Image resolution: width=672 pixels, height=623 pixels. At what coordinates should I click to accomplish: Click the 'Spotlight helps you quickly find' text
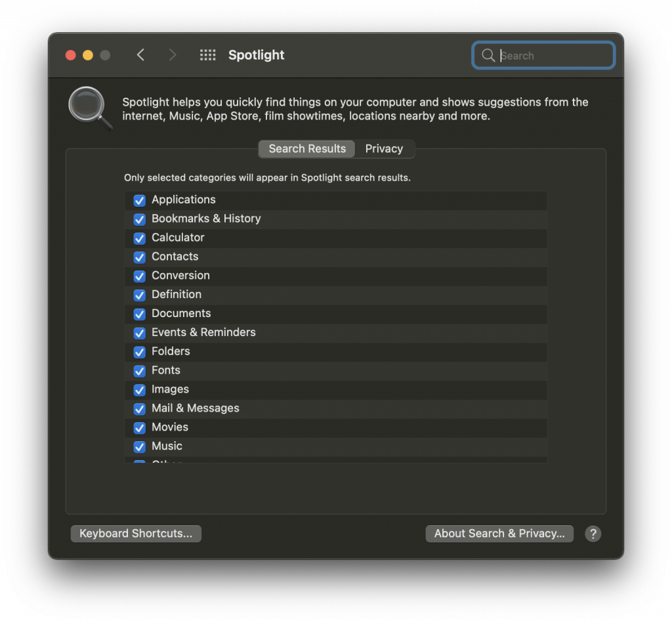pyautogui.click(x=355, y=109)
